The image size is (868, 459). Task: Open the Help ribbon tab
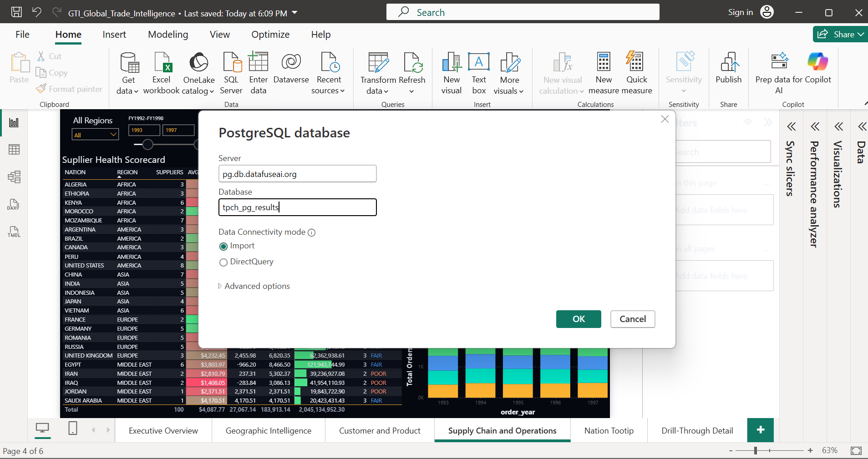click(321, 35)
